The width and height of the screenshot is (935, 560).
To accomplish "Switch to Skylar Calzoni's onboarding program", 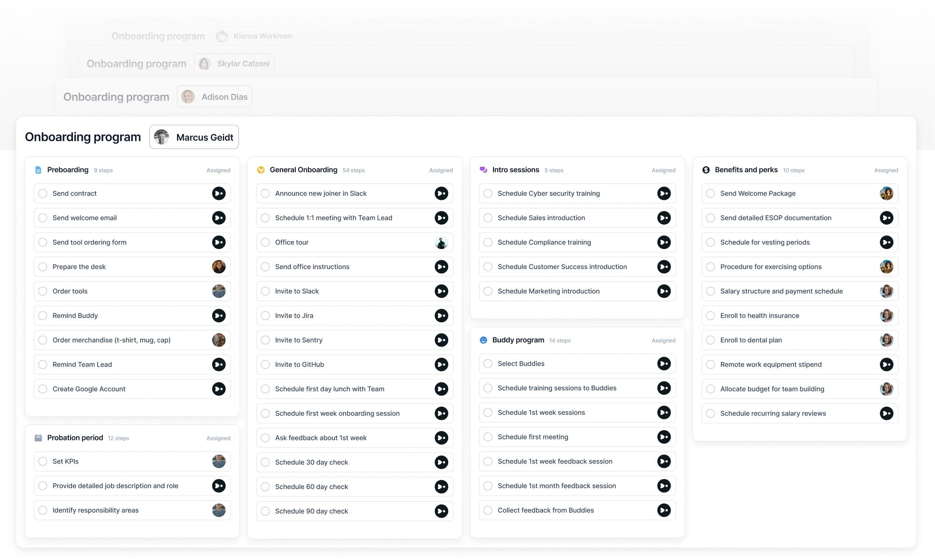I will [234, 64].
